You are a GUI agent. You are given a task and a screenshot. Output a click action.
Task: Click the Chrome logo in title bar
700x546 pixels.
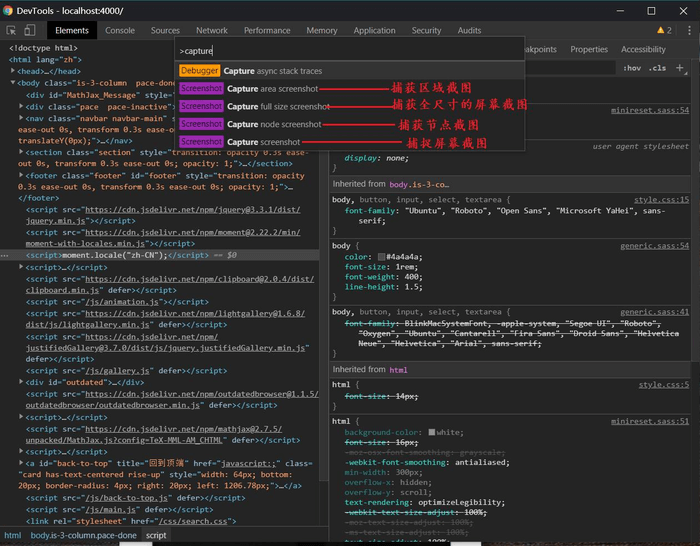(8, 10)
